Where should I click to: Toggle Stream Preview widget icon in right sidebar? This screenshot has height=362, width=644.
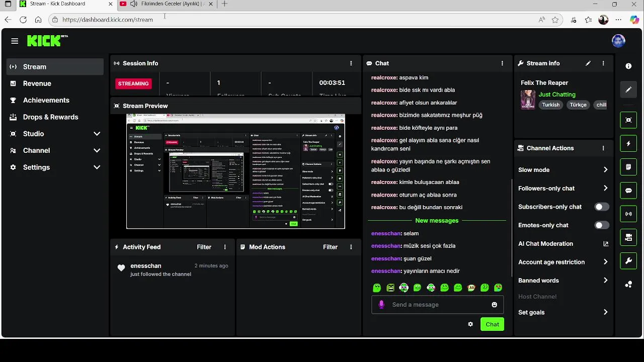point(628,120)
